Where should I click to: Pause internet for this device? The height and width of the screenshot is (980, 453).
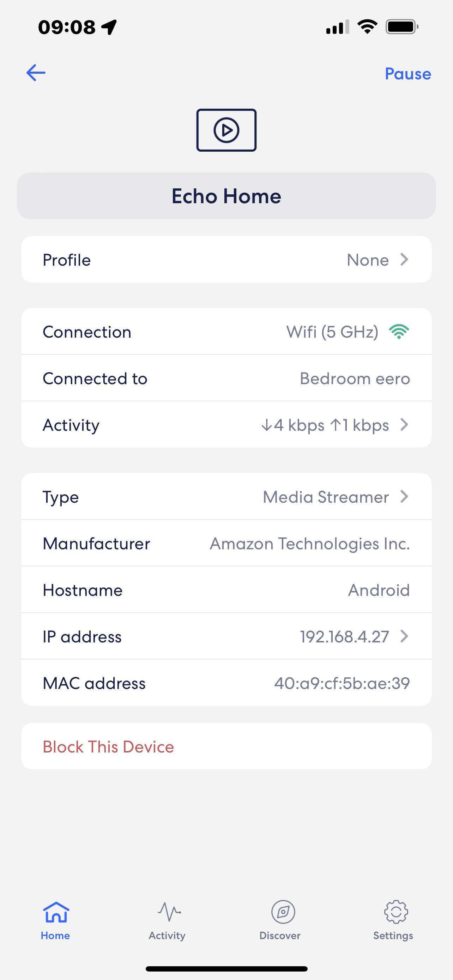click(x=408, y=74)
